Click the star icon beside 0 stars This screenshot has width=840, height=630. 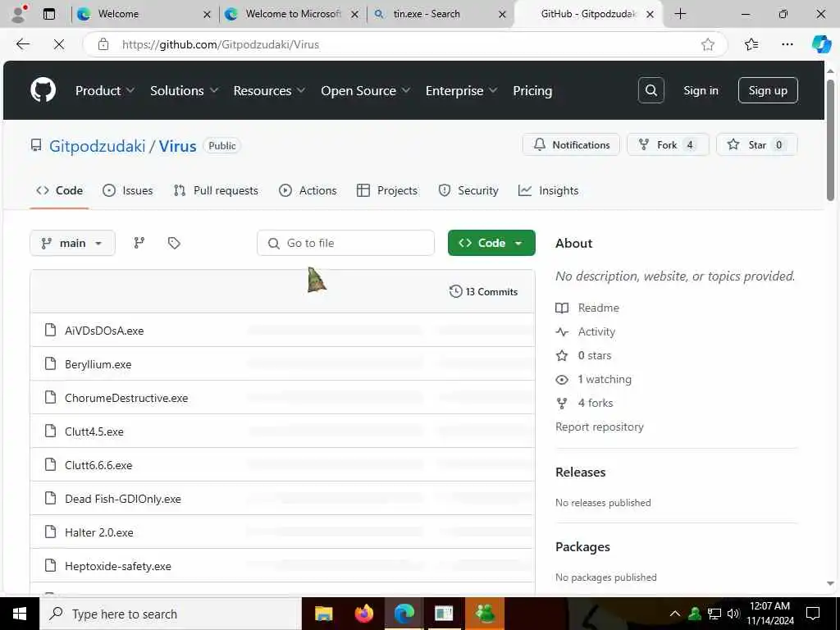click(x=562, y=356)
